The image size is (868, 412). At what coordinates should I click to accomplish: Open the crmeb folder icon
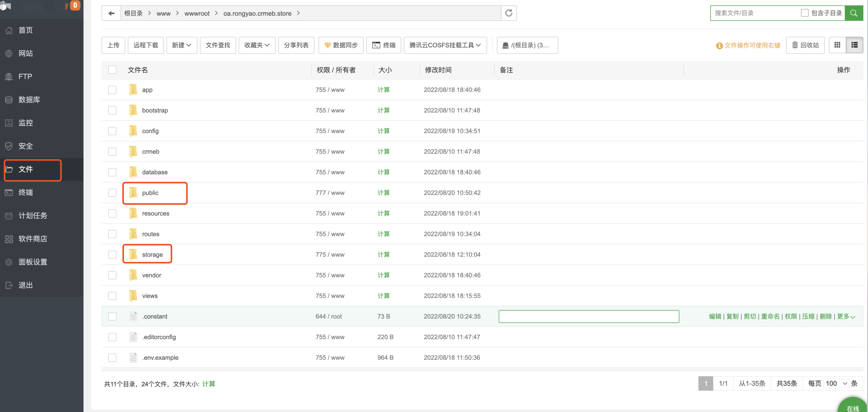click(133, 151)
